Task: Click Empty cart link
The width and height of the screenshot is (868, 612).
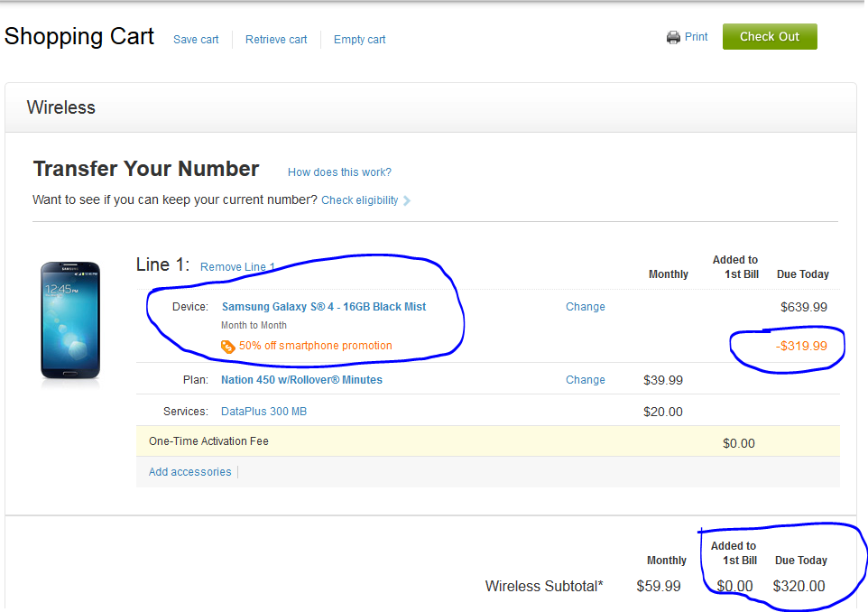Action: [x=359, y=40]
